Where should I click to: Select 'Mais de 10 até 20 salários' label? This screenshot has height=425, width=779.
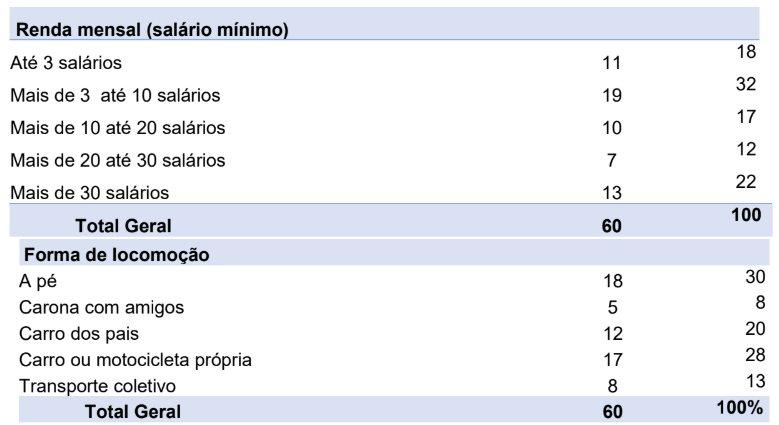coord(118,128)
